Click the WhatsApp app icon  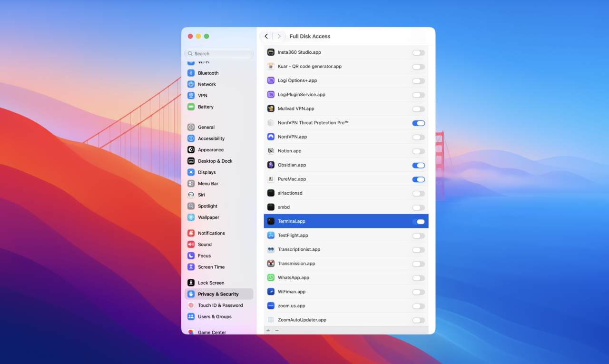[x=271, y=277]
